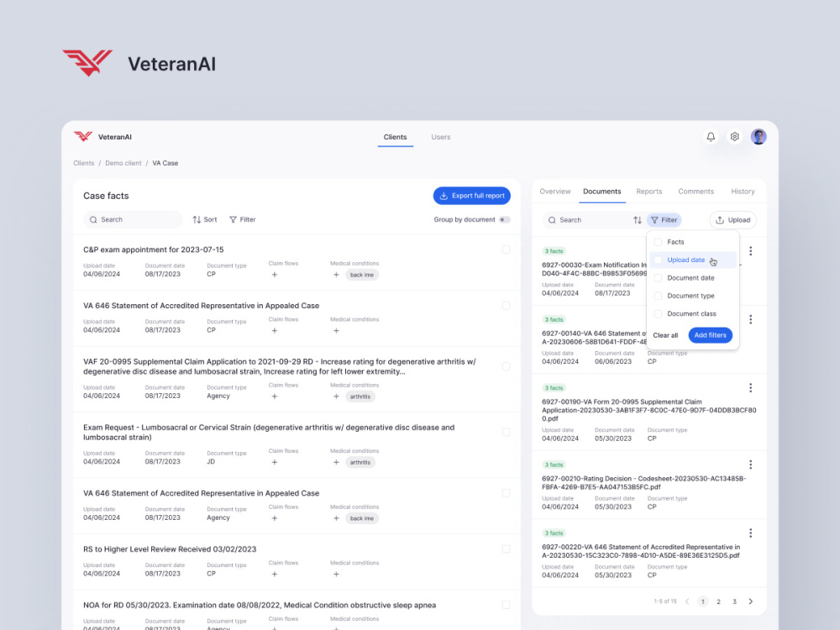Image resolution: width=840 pixels, height=630 pixels.
Task: Click the Documents search field
Action: (x=586, y=219)
